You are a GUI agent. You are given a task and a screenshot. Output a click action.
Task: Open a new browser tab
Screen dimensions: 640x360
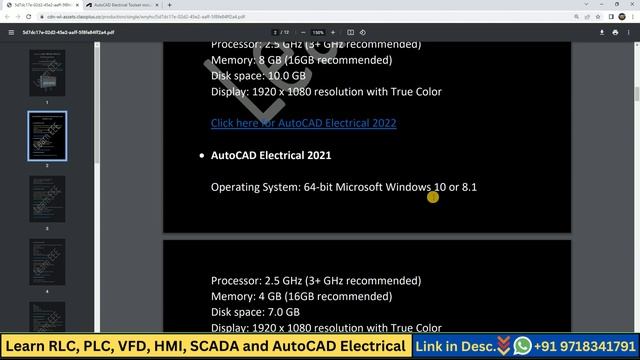click(169, 5)
